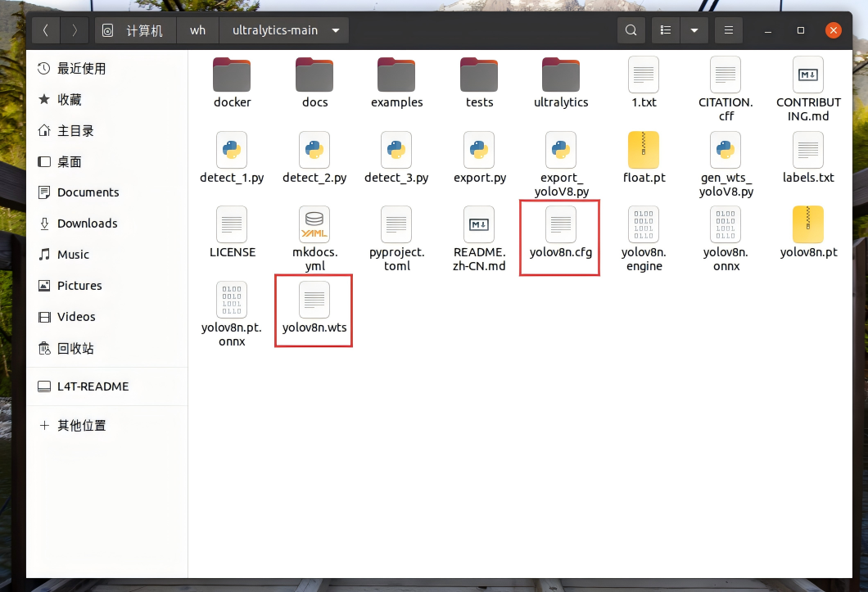868x592 pixels.
Task: Open 桌面 desktop in the sidebar
Action: click(x=106, y=161)
